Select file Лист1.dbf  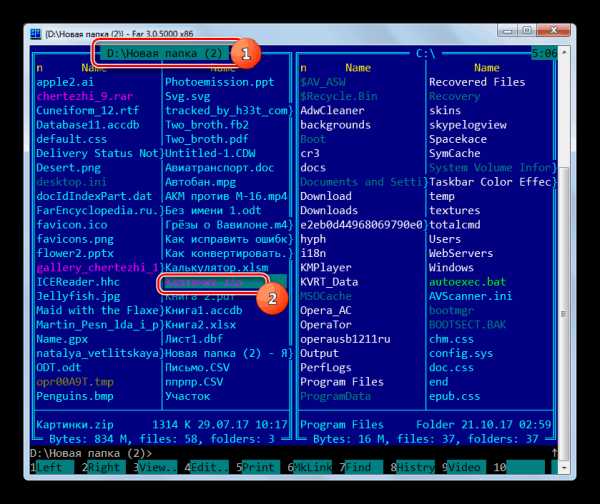pyautogui.click(x=194, y=339)
